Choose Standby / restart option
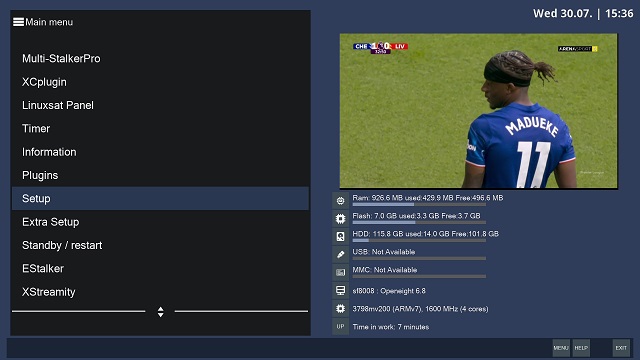The width and height of the screenshot is (640, 360). point(160,245)
